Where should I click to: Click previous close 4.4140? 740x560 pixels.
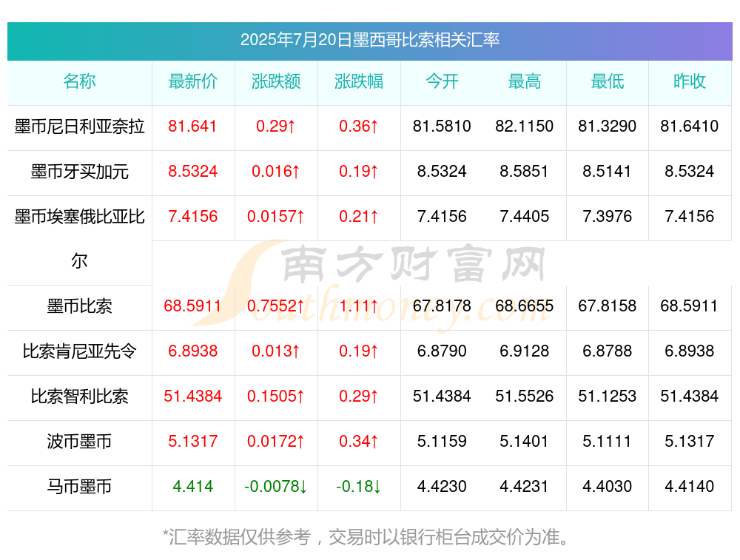pyautogui.click(x=690, y=487)
